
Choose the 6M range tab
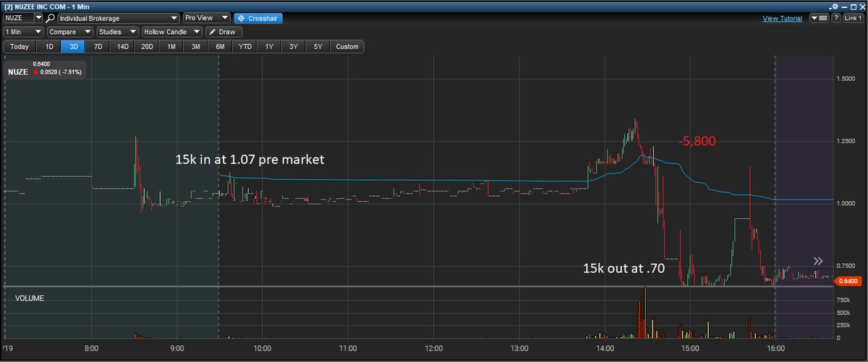coord(220,46)
